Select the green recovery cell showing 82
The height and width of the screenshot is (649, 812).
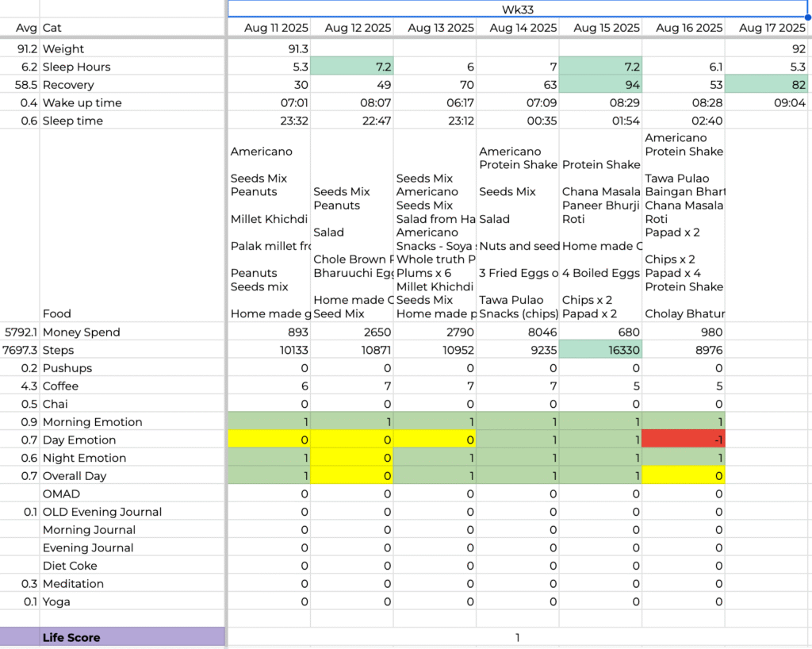(767, 85)
